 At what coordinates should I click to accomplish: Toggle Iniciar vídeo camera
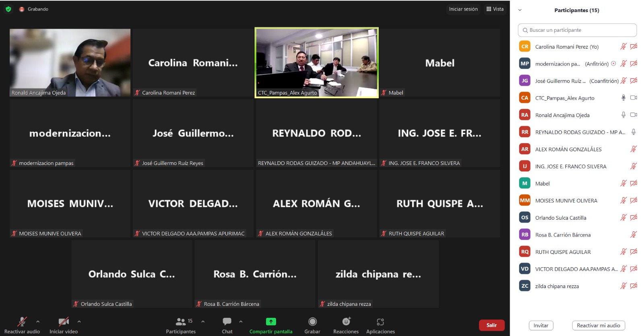[63, 322]
